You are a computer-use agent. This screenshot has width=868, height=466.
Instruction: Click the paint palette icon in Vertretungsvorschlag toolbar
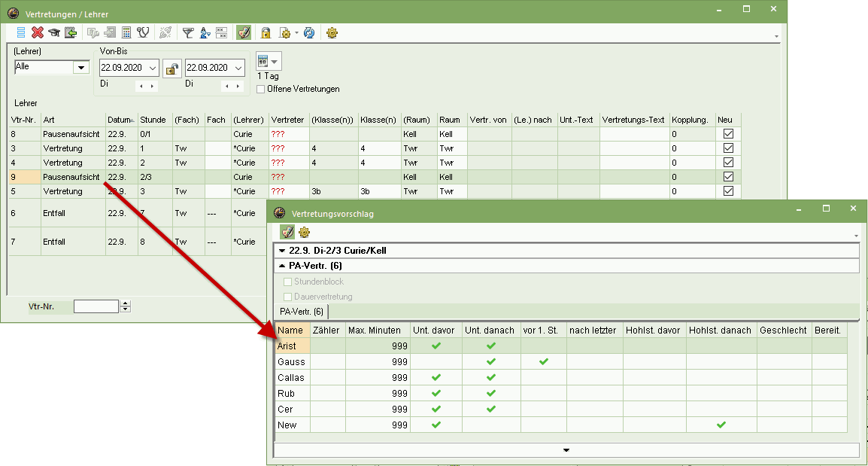(287, 232)
